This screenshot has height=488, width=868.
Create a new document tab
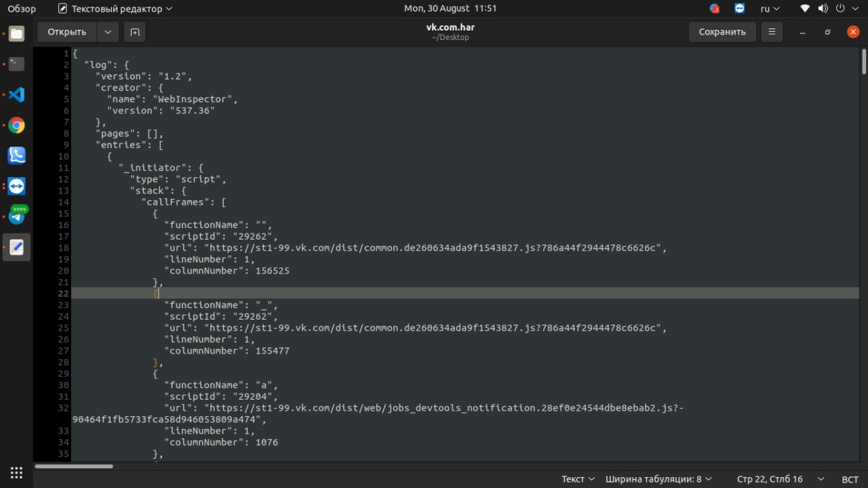pyautogui.click(x=135, y=32)
